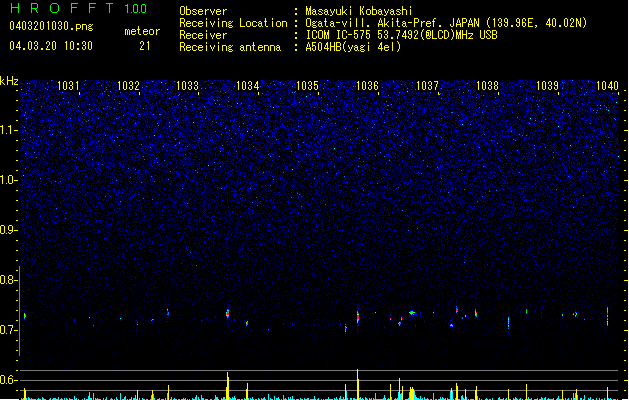Click the meteor count value 21
The height and width of the screenshot is (400, 629).
pos(144,46)
